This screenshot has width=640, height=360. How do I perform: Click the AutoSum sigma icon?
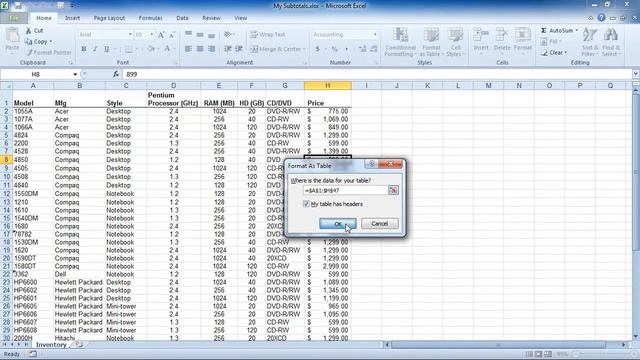(544, 31)
